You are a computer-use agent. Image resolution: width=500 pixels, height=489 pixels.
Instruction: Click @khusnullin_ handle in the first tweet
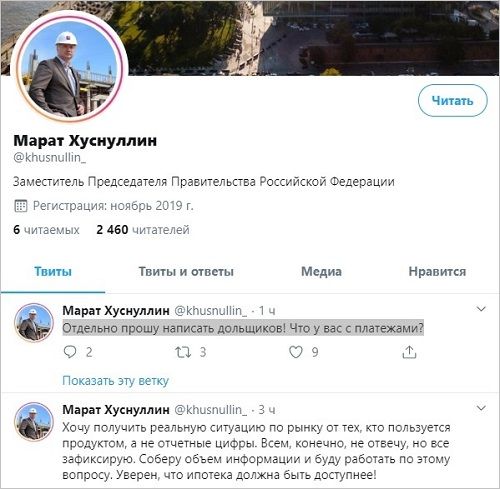[x=211, y=311]
